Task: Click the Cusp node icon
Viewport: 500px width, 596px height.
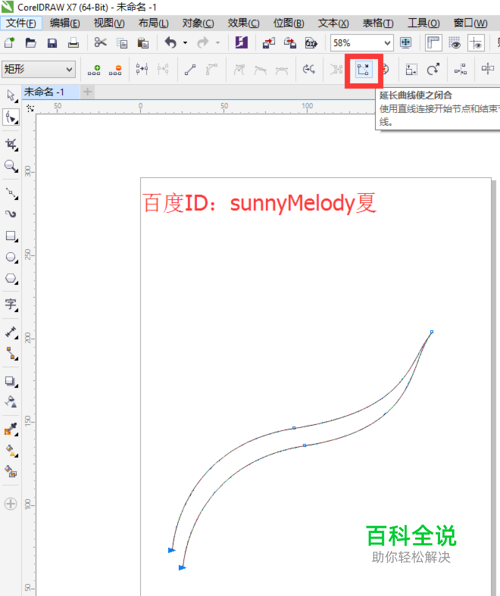Action: (239, 70)
